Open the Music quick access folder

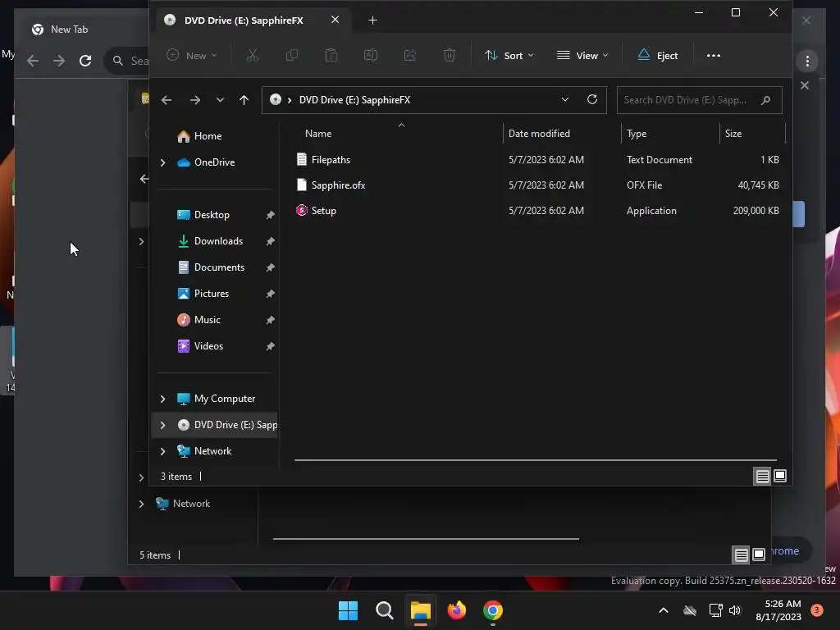tap(207, 320)
